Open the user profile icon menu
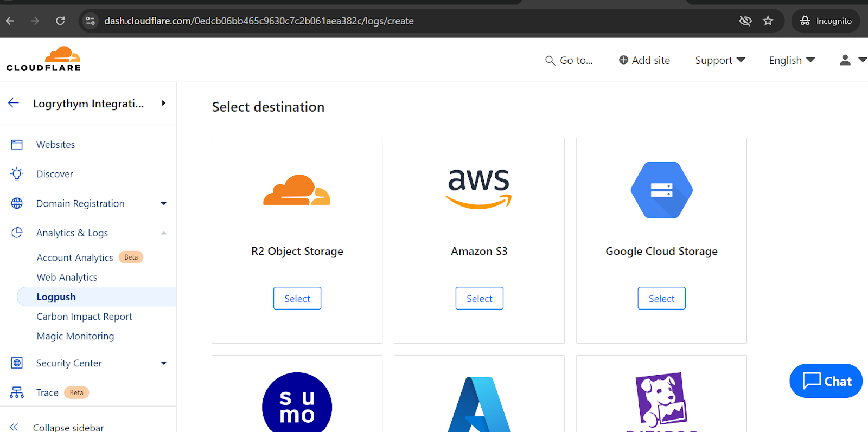Image resolution: width=868 pixels, height=432 pixels. [845, 60]
